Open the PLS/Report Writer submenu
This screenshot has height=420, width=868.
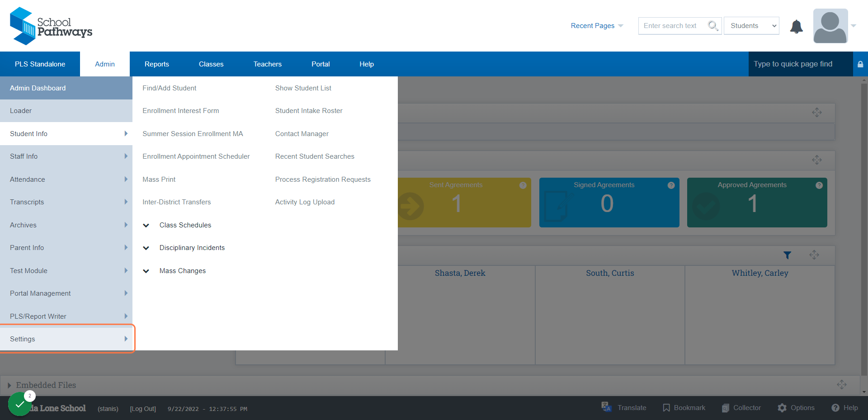click(x=66, y=316)
